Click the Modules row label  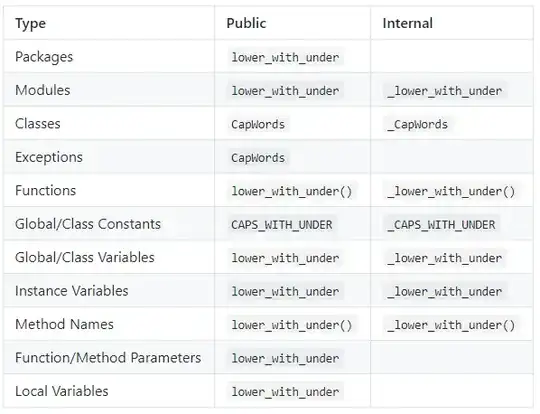(43, 90)
